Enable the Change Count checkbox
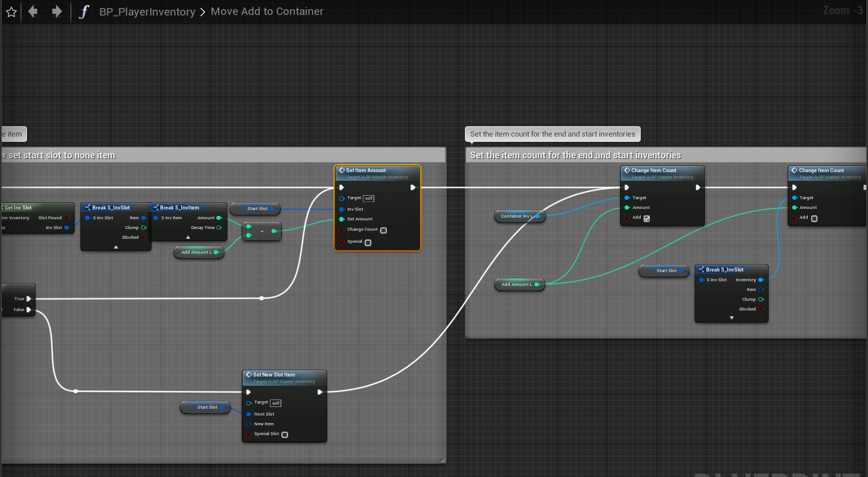 (383, 230)
